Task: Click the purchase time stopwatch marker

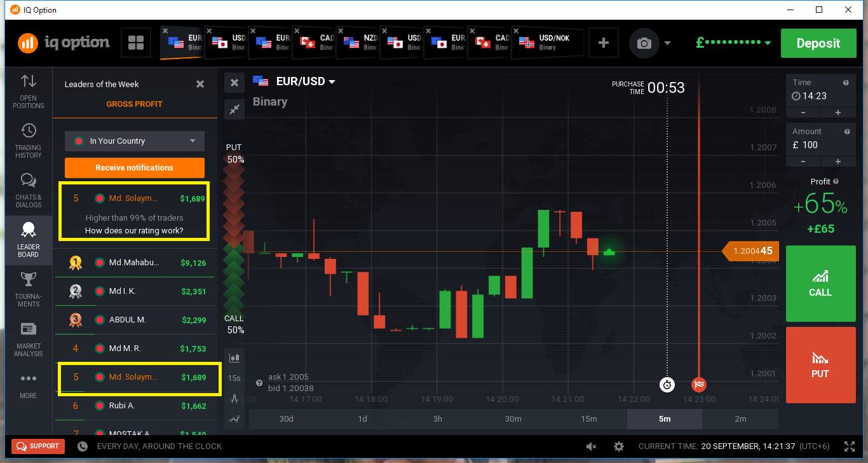Action: pyautogui.click(x=667, y=385)
